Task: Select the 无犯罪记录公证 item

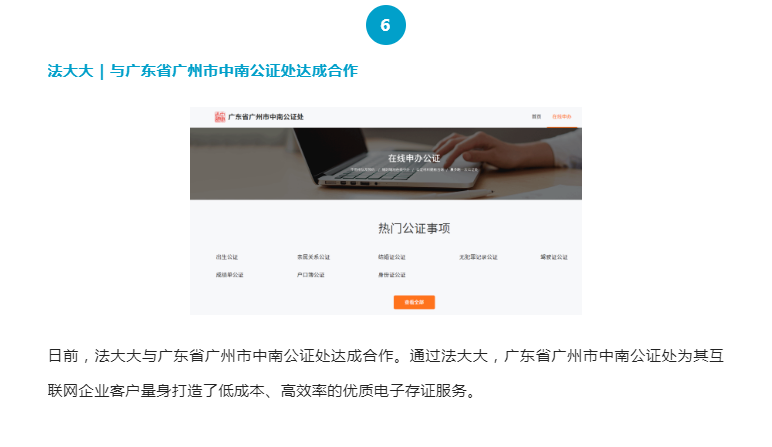Action: tap(478, 257)
